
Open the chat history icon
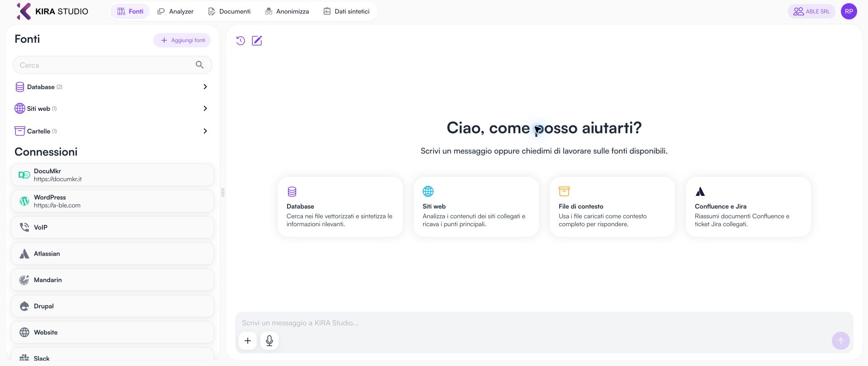(241, 41)
